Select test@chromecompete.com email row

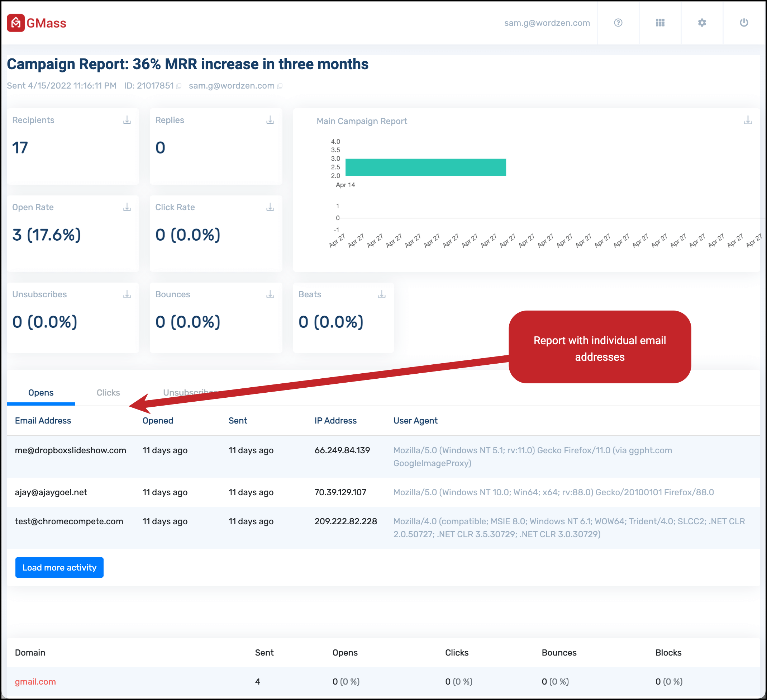point(383,528)
